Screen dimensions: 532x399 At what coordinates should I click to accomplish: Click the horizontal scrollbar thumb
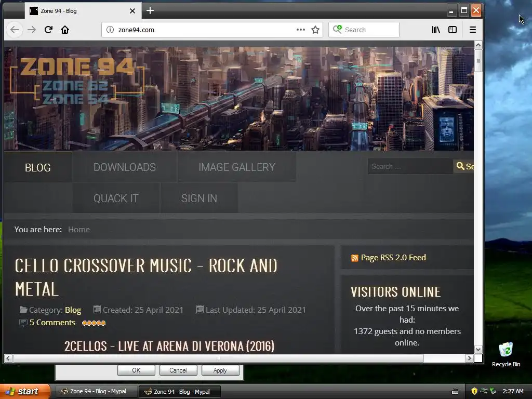point(218,358)
